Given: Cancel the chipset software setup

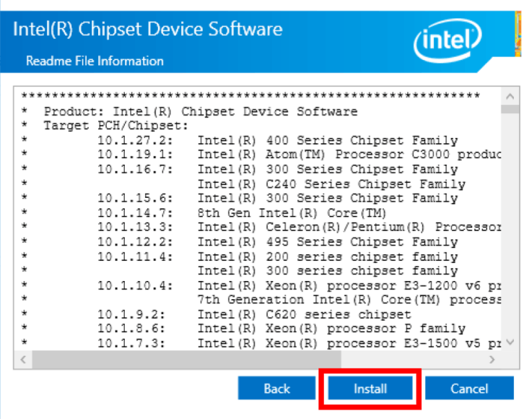Looking at the screenshot, I should (469, 388).
